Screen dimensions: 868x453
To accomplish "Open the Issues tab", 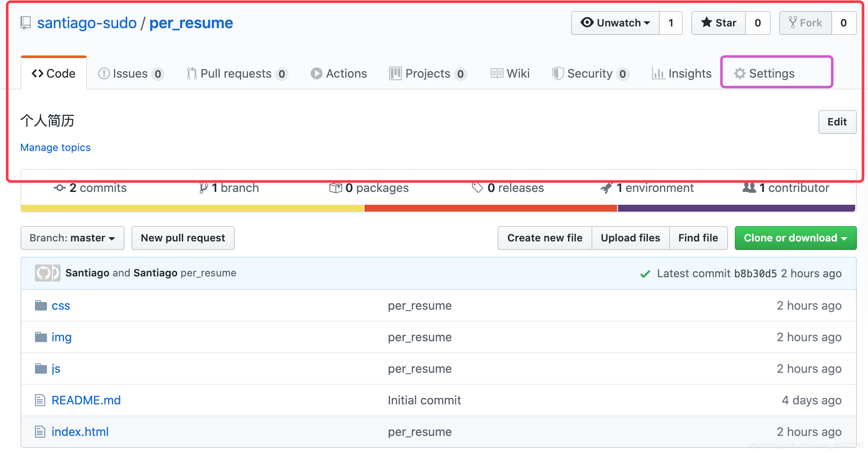I will (x=131, y=74).
